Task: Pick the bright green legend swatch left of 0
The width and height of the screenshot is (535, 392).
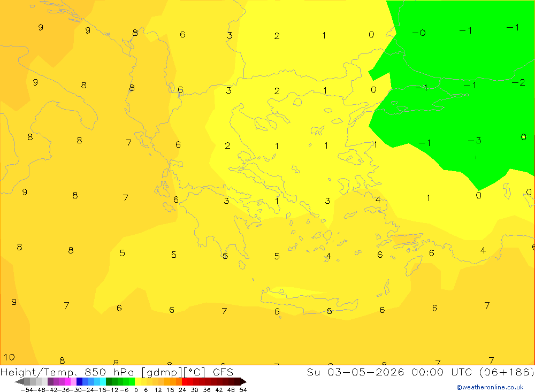Action: [x=132, y=382]
